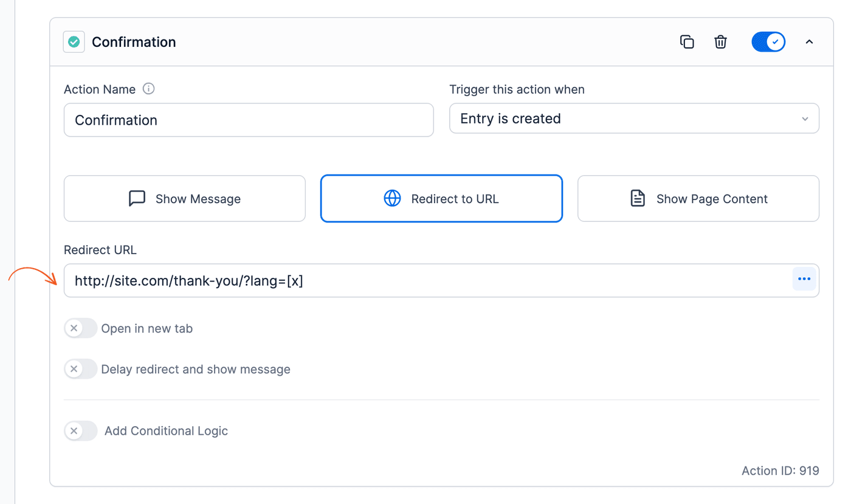Viewport: 851px width, 504px height.
Task: Enable Open in new tab
Action: pos(80,328)
